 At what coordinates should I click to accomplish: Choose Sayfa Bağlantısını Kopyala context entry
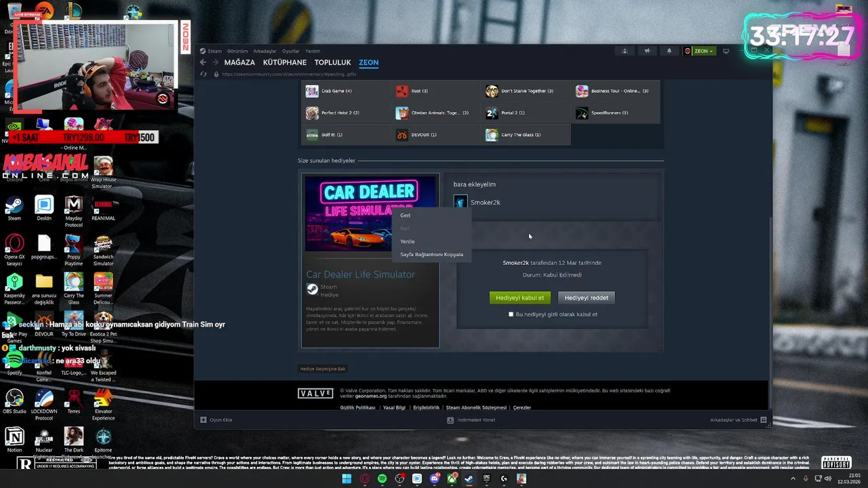point(431,254)
